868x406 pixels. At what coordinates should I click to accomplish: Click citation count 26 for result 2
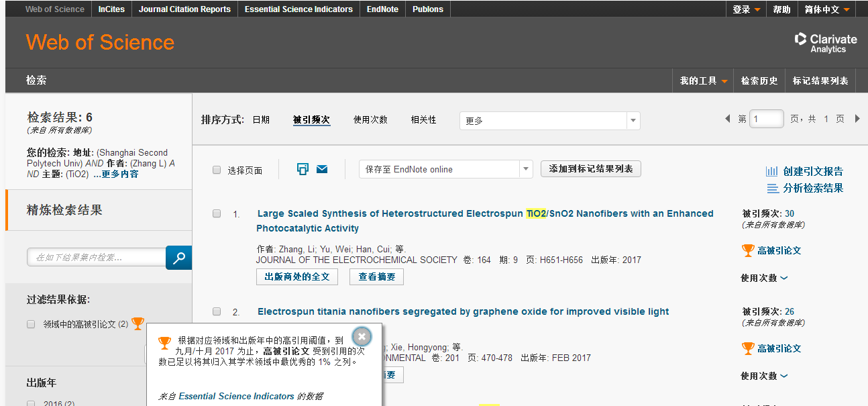pos(790,311)
